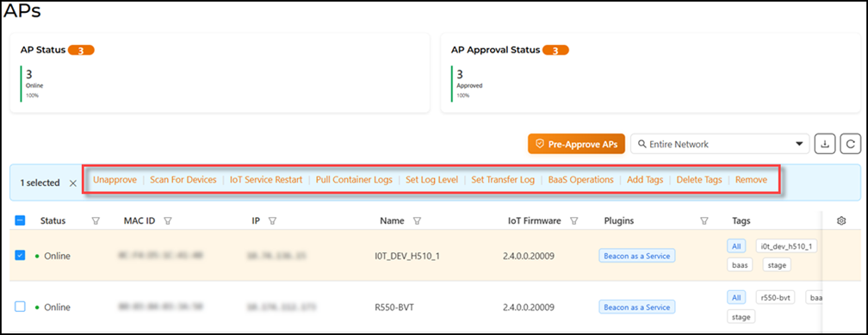Viewport: 868px width, 335px height.
Task: Click the Remove action link
Action: tap(751, 180)
